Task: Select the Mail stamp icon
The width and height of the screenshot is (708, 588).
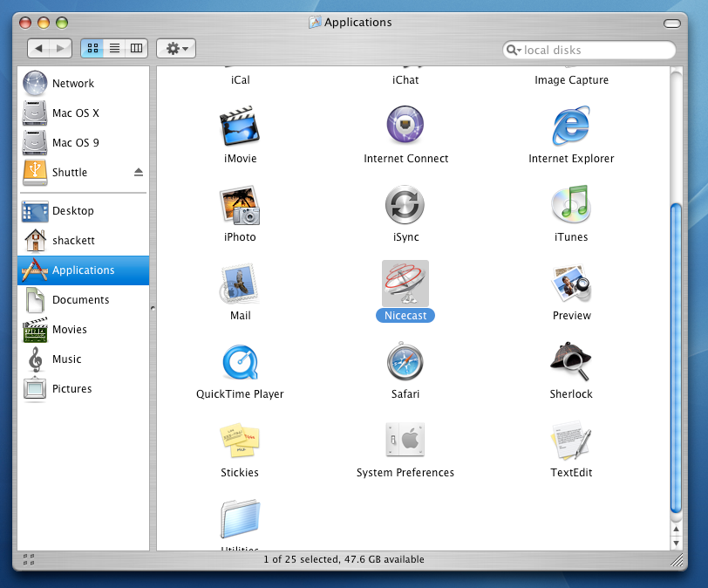Action: [239, 284]
